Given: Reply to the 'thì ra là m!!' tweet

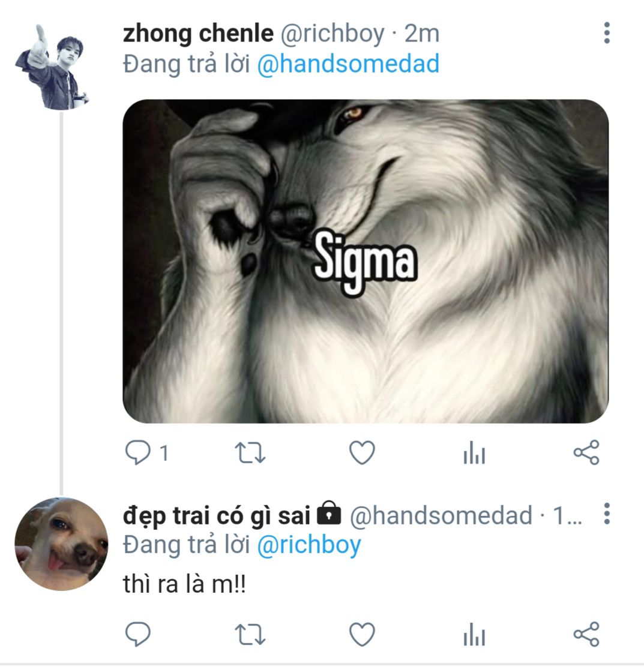Looking at the screenshot, I should pos(138,634).
